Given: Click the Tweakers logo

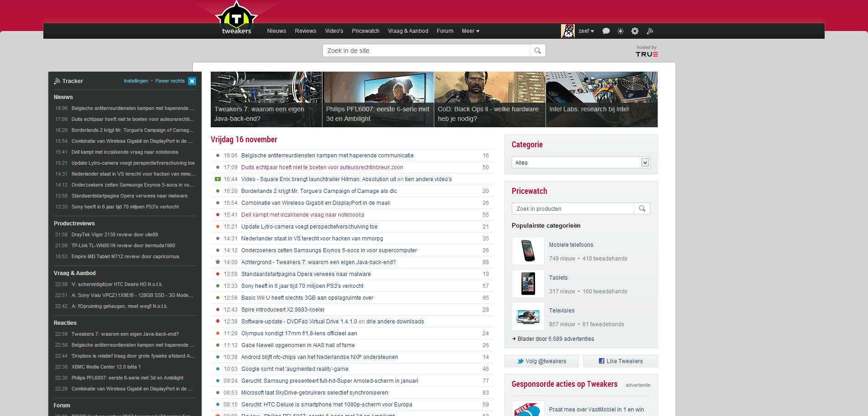Looking at the screenshot, I should (x=236, y=18).
